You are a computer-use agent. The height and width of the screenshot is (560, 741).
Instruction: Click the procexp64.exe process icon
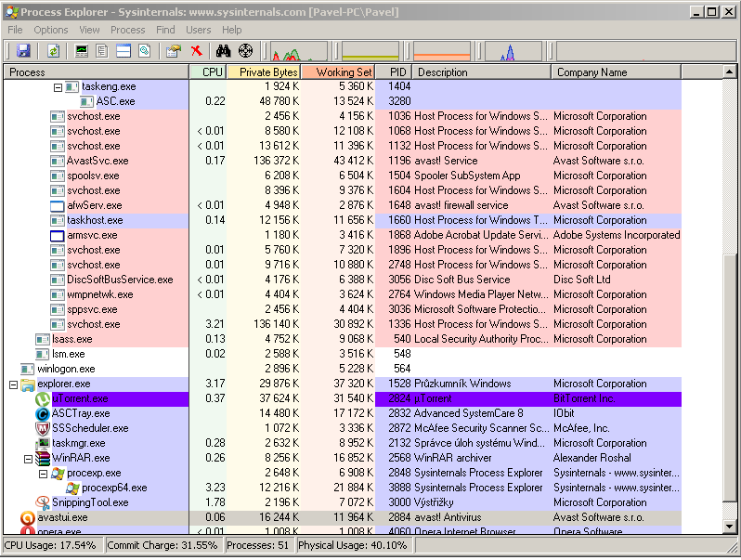[x=72, y=488]
